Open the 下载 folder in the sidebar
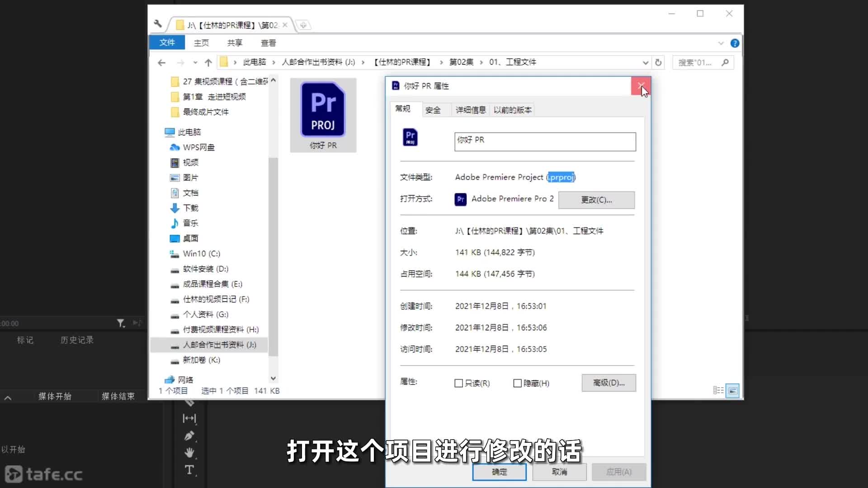The height and width of the screenshot is (488, 868). 184,208
